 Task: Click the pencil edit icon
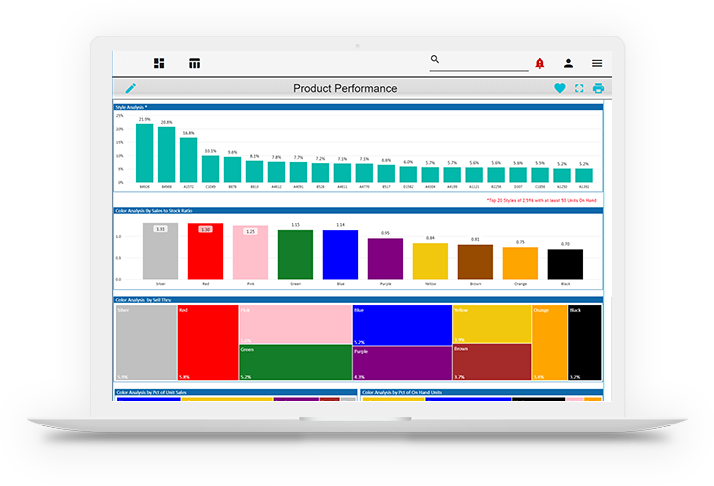pos(130,88)
